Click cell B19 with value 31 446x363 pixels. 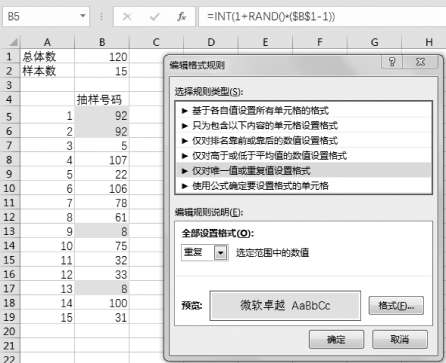(102, 317)
